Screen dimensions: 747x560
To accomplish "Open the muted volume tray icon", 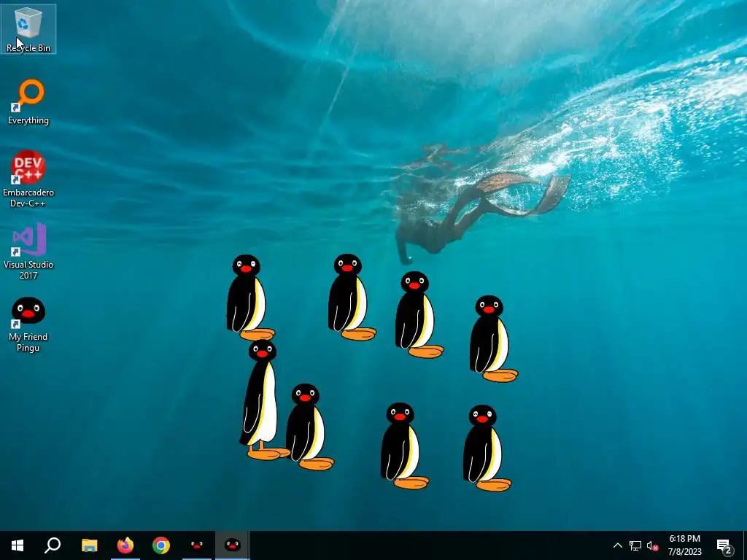I will pos(653,545).
